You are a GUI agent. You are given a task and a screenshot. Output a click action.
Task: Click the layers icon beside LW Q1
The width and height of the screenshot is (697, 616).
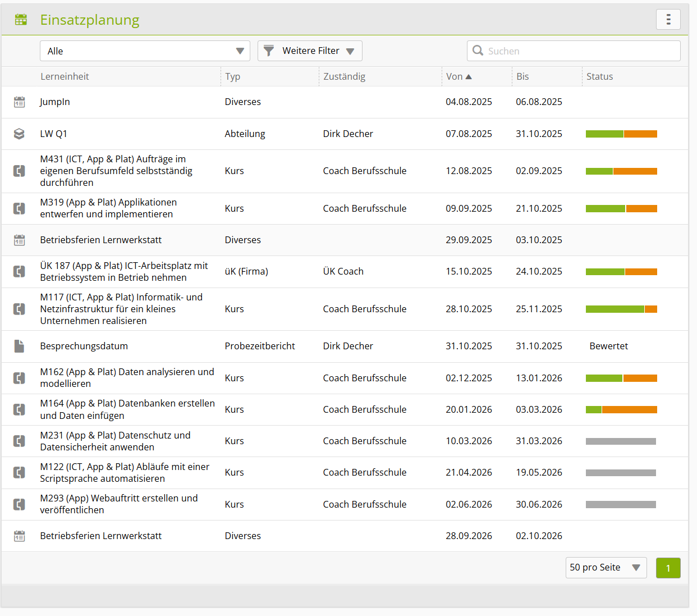(x=19, y=134)
